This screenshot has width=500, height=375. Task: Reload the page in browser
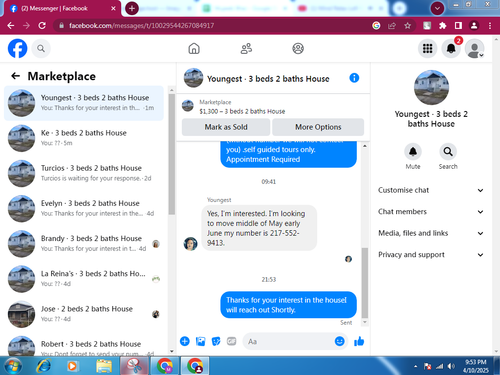[42, 26]
